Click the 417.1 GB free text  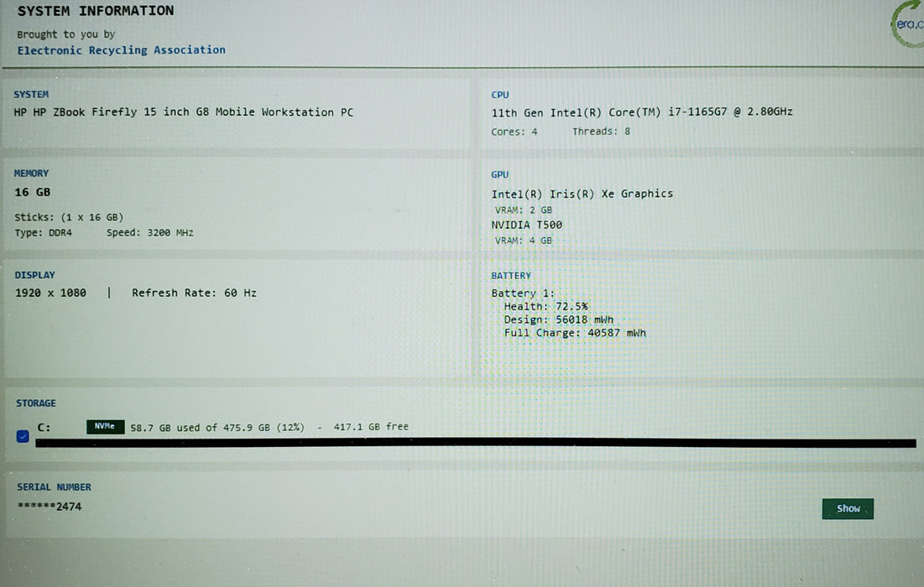point(371,427)
